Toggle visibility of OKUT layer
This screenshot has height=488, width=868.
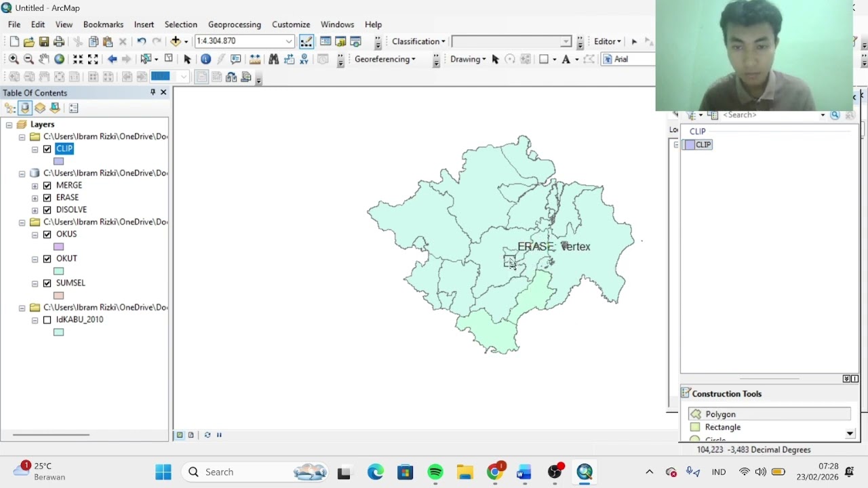coord(47,258)
